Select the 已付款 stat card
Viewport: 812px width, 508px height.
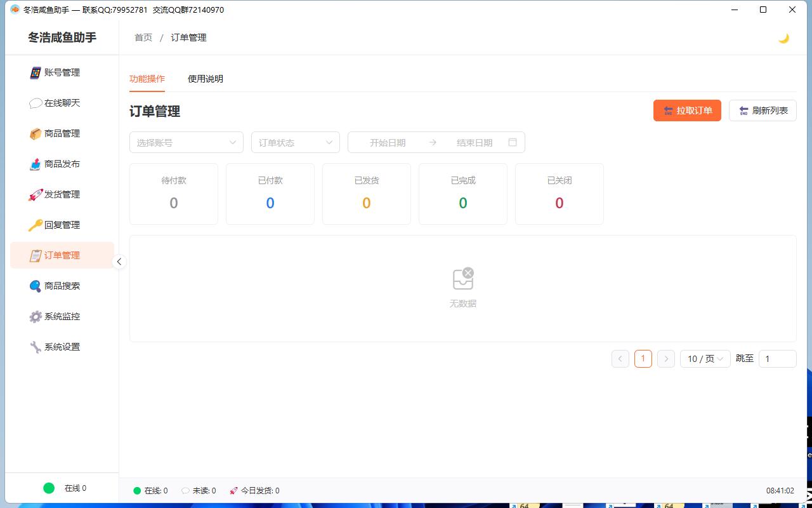click(x=270, y=194)
